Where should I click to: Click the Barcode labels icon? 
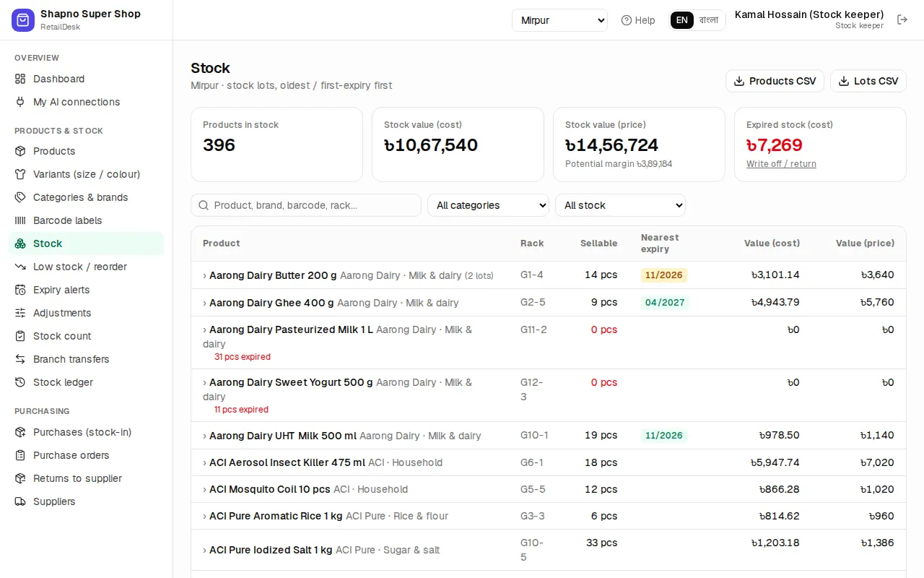(20, 220)
